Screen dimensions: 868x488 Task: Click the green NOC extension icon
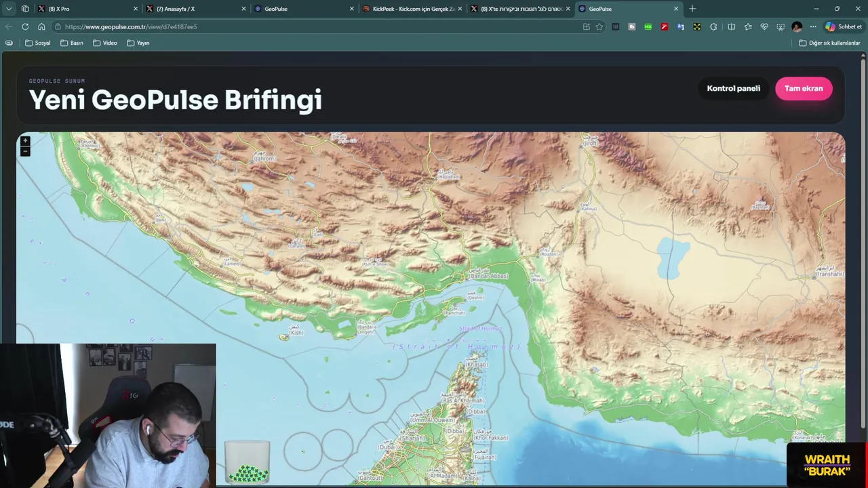click(648, 26)
